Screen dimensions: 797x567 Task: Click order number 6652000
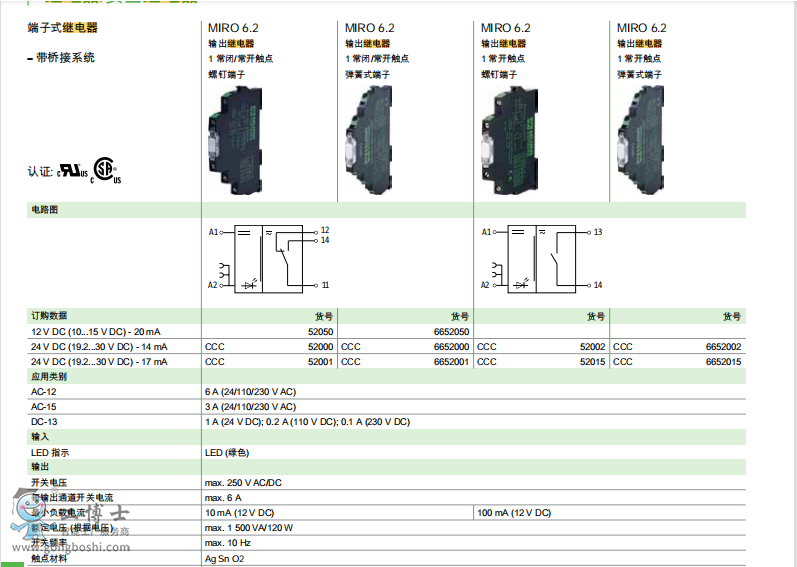point(451,347)
